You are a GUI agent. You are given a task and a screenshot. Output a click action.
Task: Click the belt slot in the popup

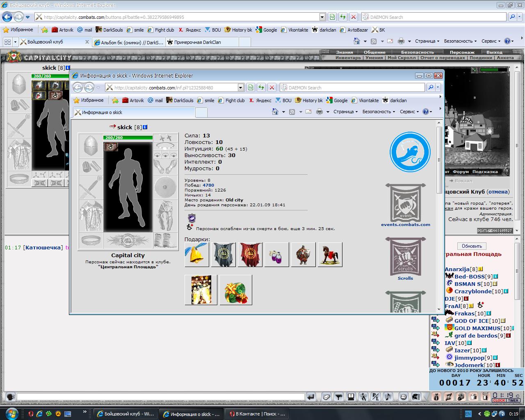click(x=91, y=240)
